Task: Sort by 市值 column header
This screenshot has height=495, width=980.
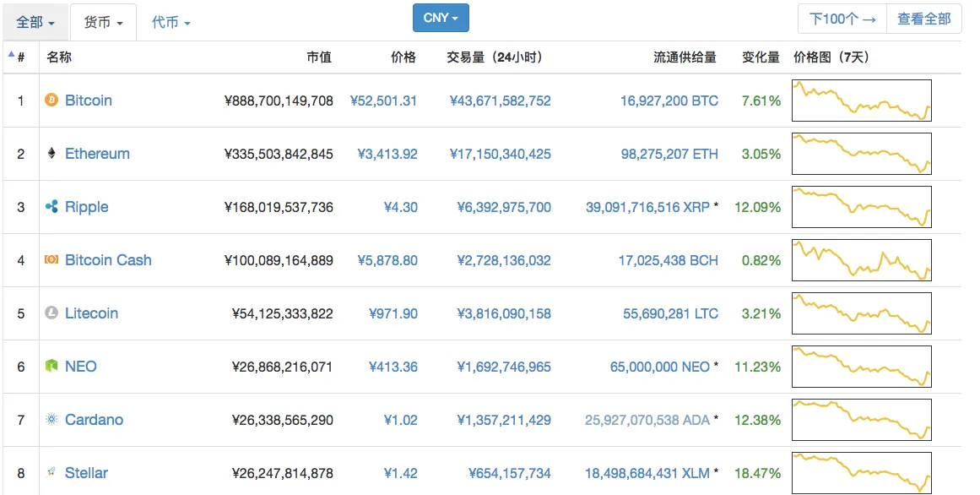Action: click(x=319, y=57)
